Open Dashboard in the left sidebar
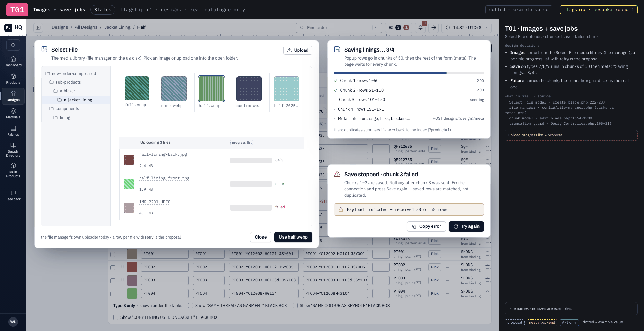The width and height of the screenshot is (644, 331). click(x=13, y=62)
